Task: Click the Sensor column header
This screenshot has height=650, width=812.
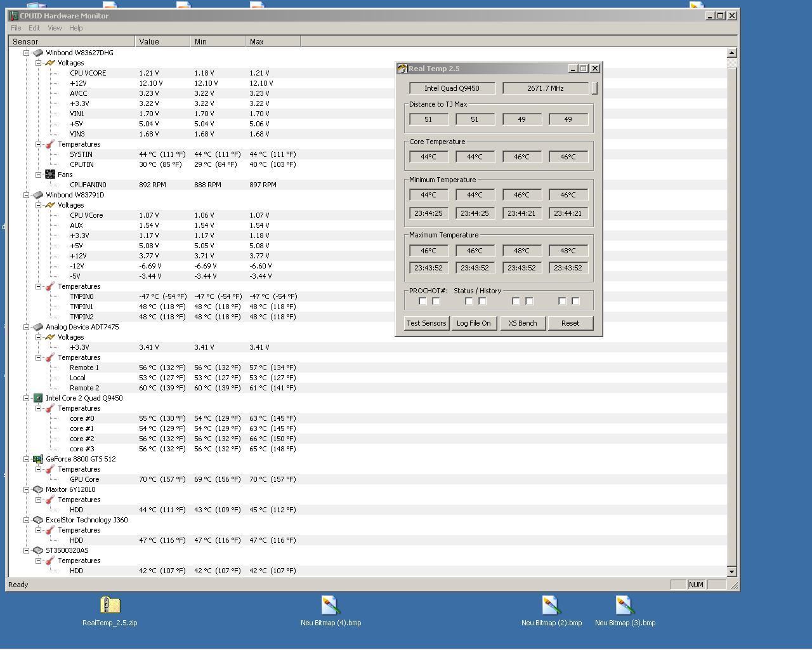Action: [72, 42]
